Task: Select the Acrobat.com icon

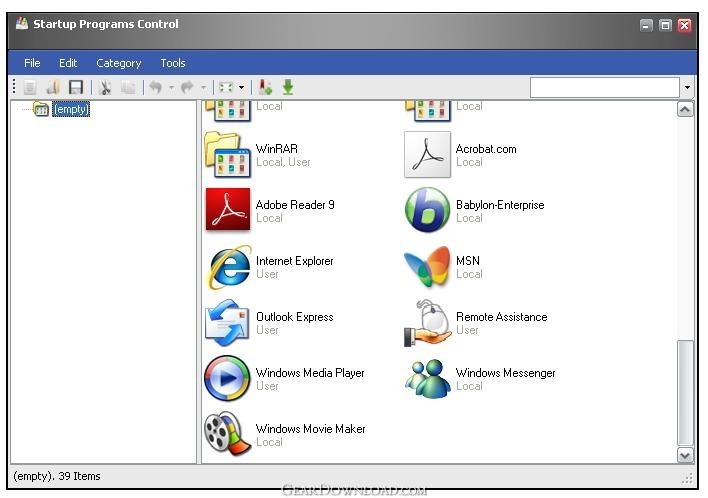Action: tap(427, 155)
